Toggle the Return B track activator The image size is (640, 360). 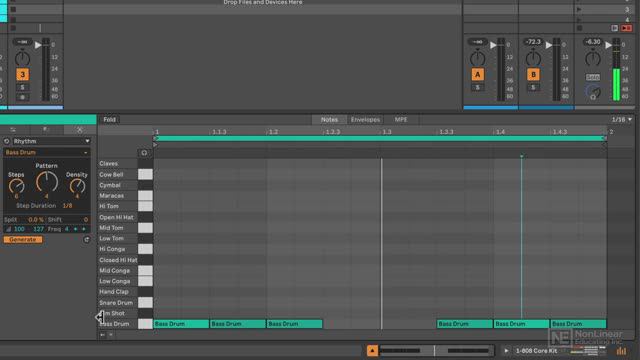pos(533,75)
